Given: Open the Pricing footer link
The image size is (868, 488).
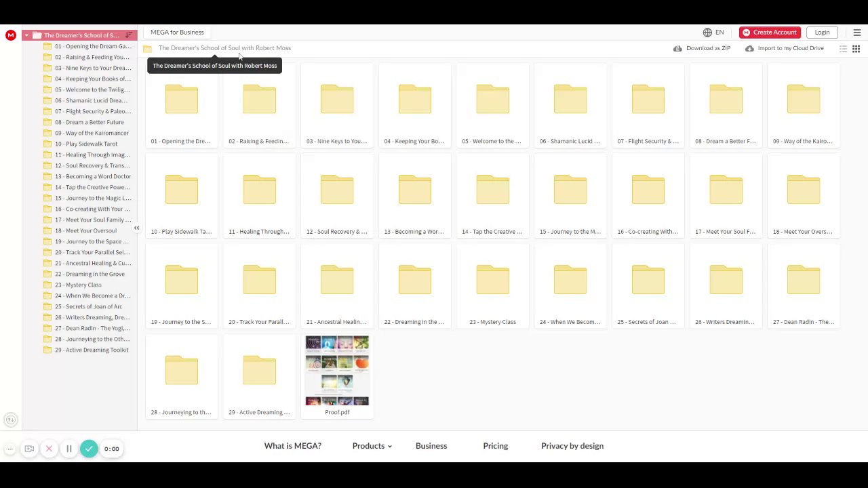Looking at the screenshot, I should (x=496, y=446).
